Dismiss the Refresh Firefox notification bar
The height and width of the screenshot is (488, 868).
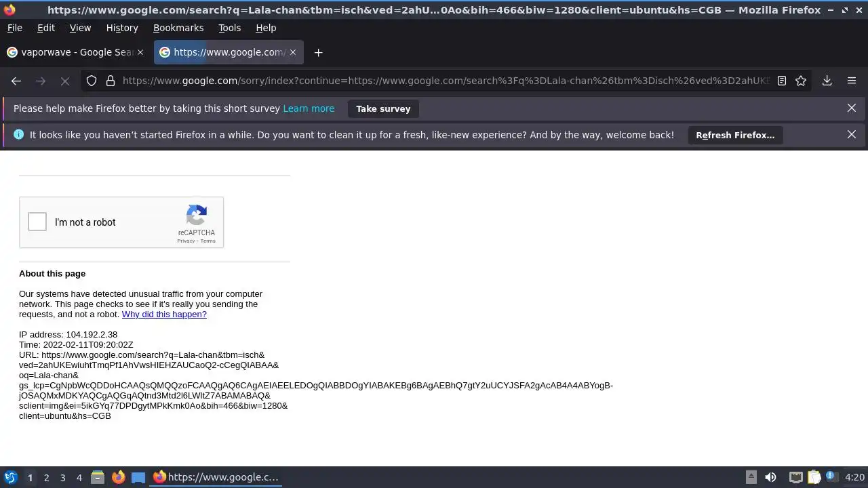tap(852, 135)
